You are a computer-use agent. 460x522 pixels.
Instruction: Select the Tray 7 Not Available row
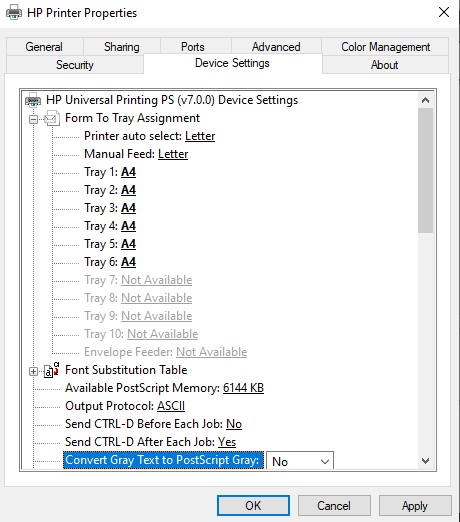(x=138, y=280)
